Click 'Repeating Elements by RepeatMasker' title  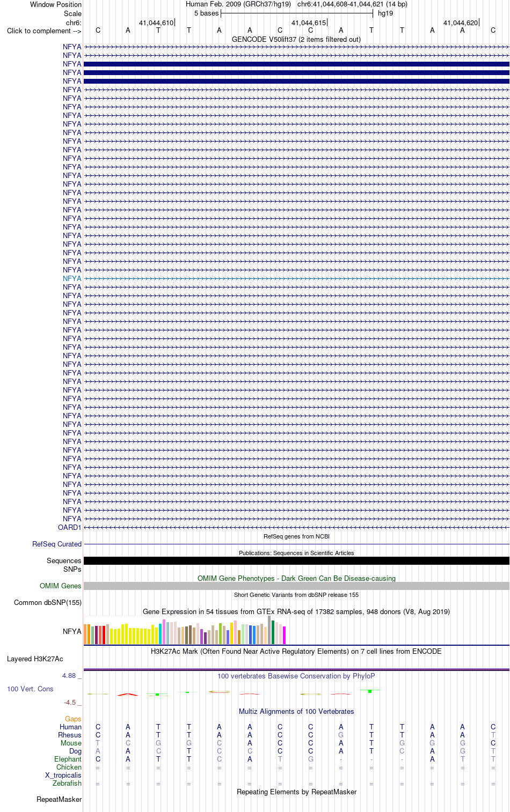(296, 792)
